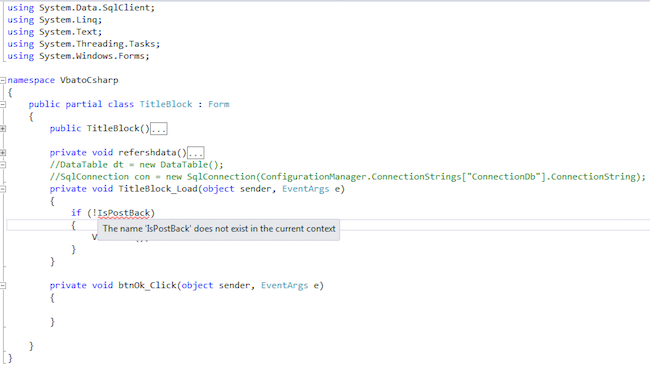Place cursor on 'using System.Data.SqlClient;'
Image resolution: width=650 pixels, height=366 pixels.
coord(81,7)
